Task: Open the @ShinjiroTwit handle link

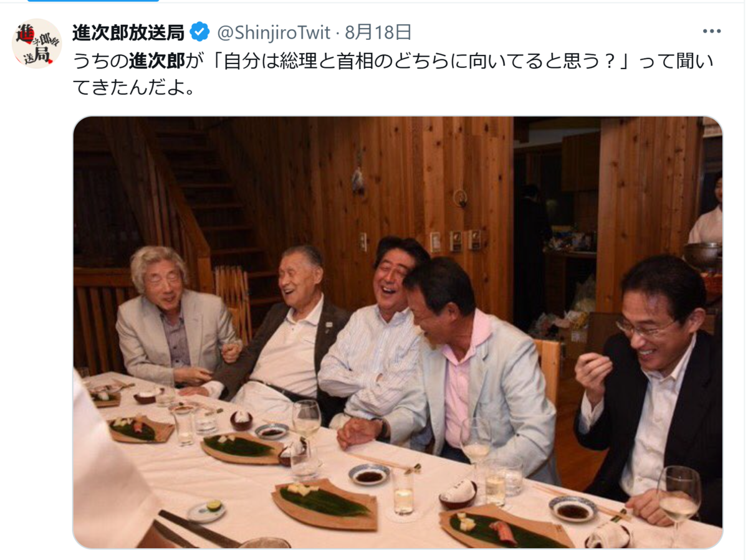Action: [274, 32]
